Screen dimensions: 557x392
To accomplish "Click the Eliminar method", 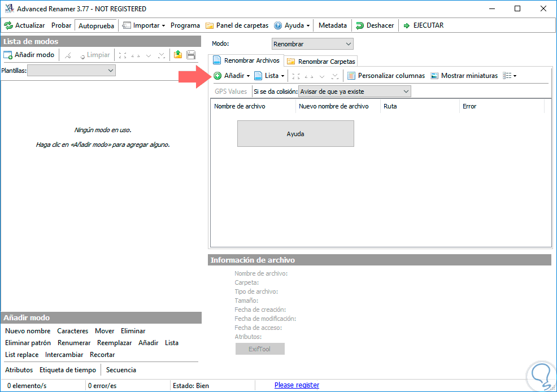I will point(133,331).
